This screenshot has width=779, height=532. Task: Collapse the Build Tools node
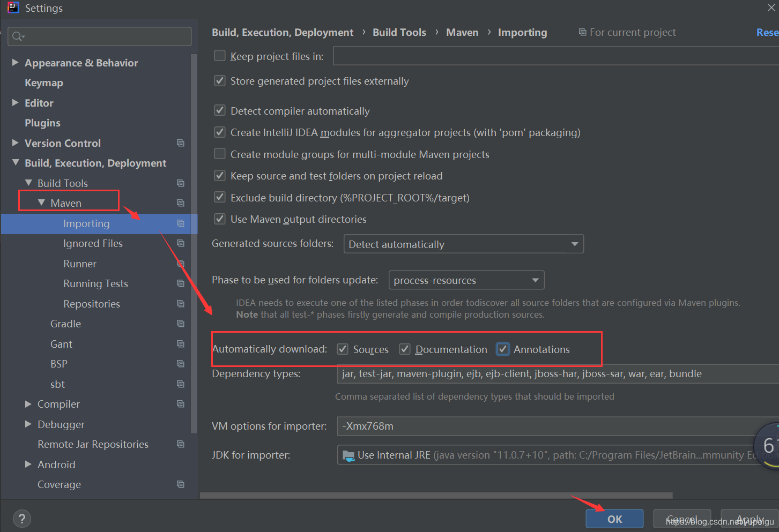point(28,183)
